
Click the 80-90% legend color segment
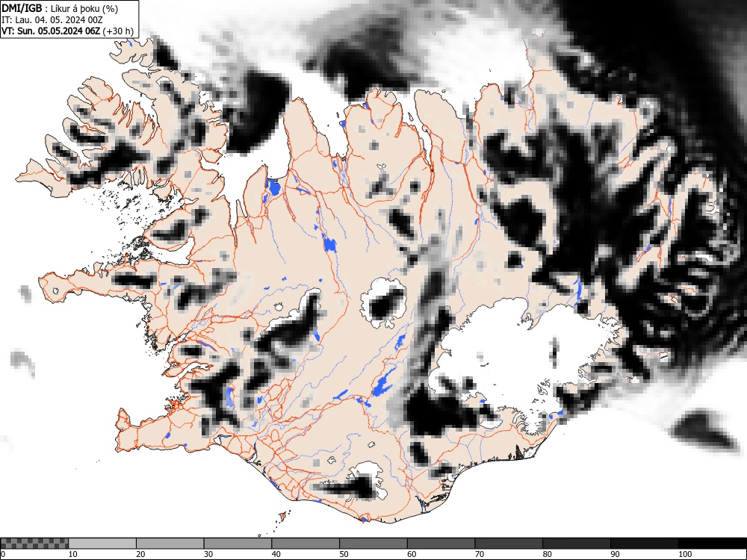tap(577, 544)
